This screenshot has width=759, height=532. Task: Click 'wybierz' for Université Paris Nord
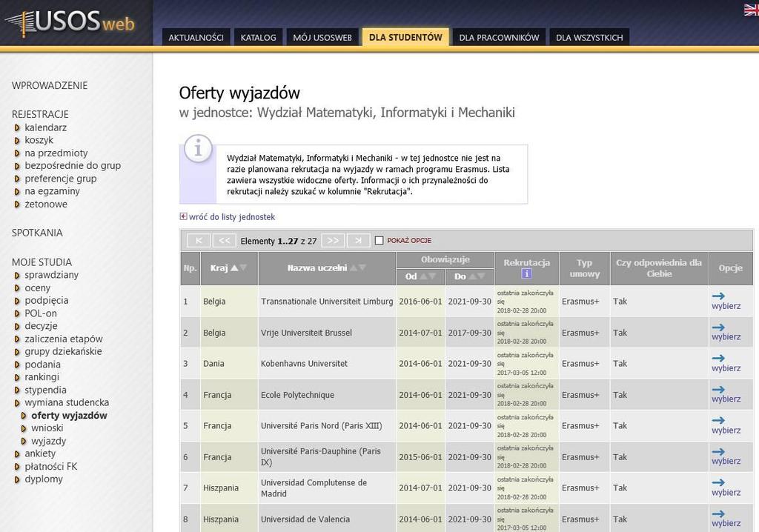[726, 430]
